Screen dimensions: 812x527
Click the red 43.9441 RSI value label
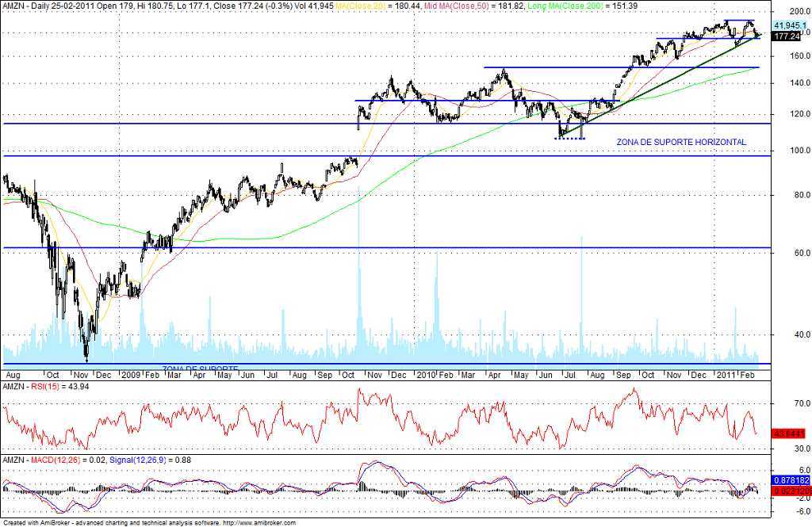[789, 433]
